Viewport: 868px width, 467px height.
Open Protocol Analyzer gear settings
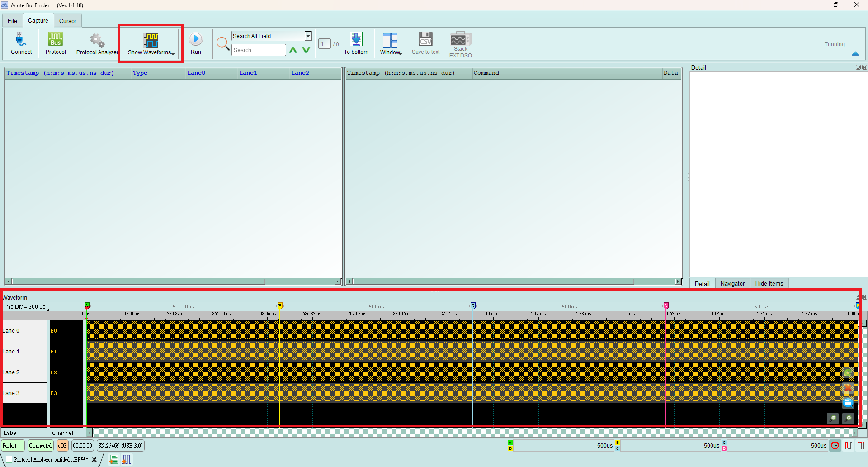tap(97, 43)
